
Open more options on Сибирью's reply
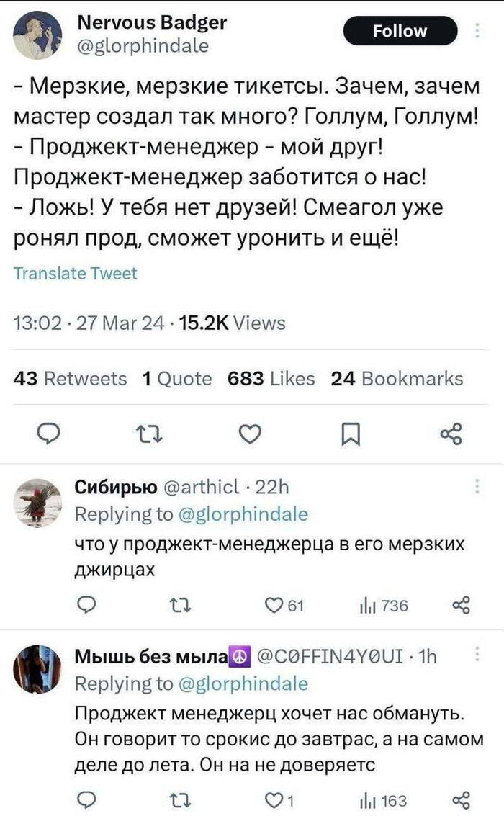tap(478, 488)
